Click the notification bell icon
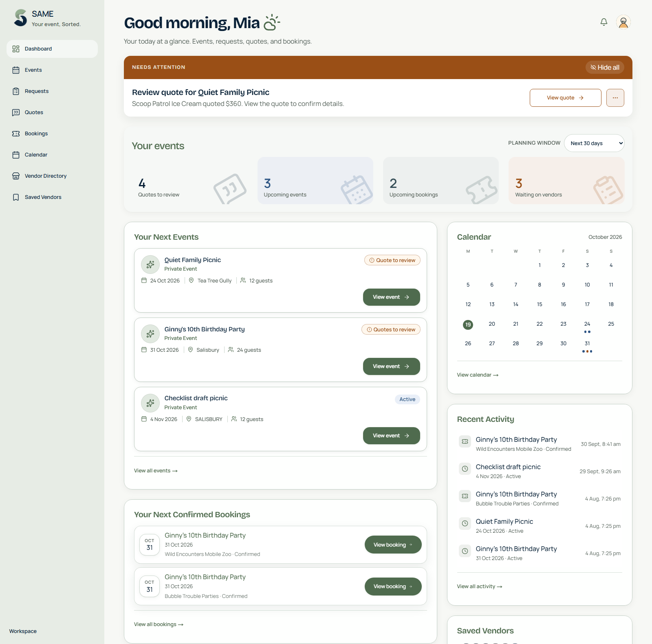This screenshot has height=644, width=652. [x=604, y=22]
